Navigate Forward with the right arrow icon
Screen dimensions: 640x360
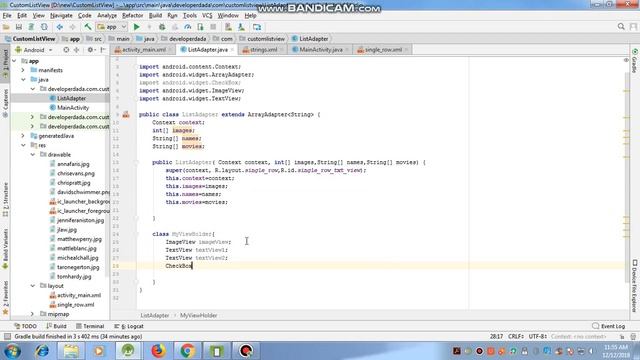point(72,27)
